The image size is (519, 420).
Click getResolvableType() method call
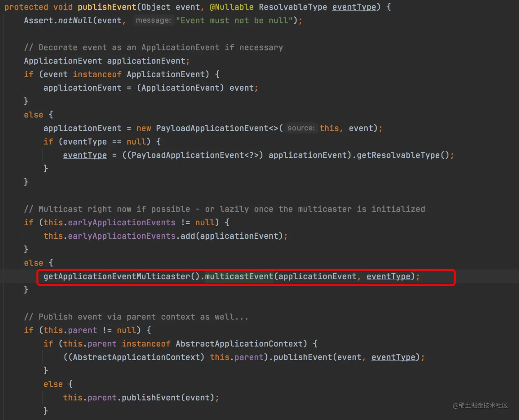(x=403, y=155)
